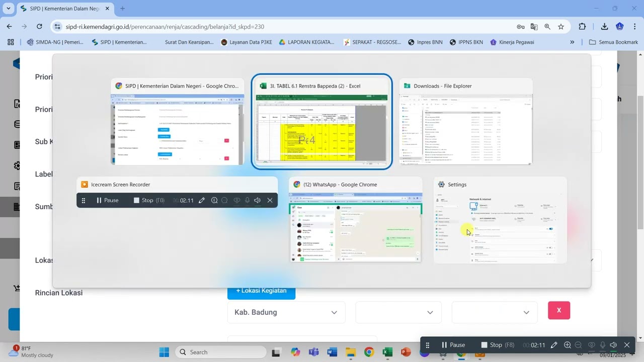The width and height of the screenshot is (644, 362).
Task: Open the rightmost empty location dropdown
Action: pos(495,312)
